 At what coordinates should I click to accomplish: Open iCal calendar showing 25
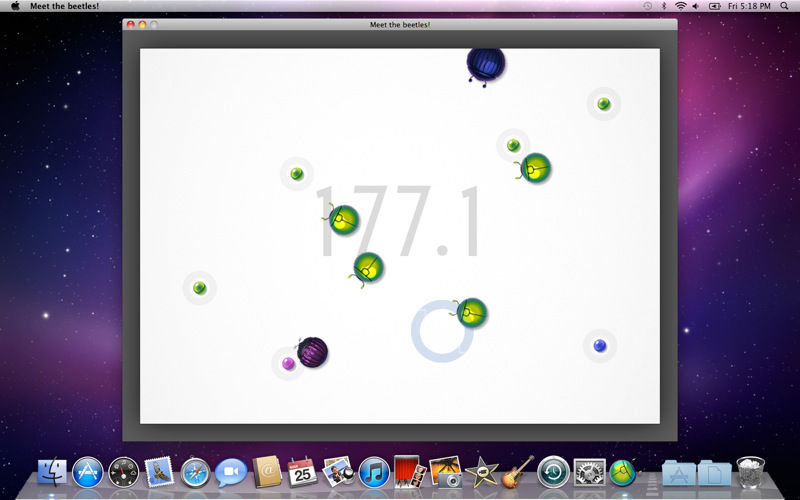click(x=302, y=471)
